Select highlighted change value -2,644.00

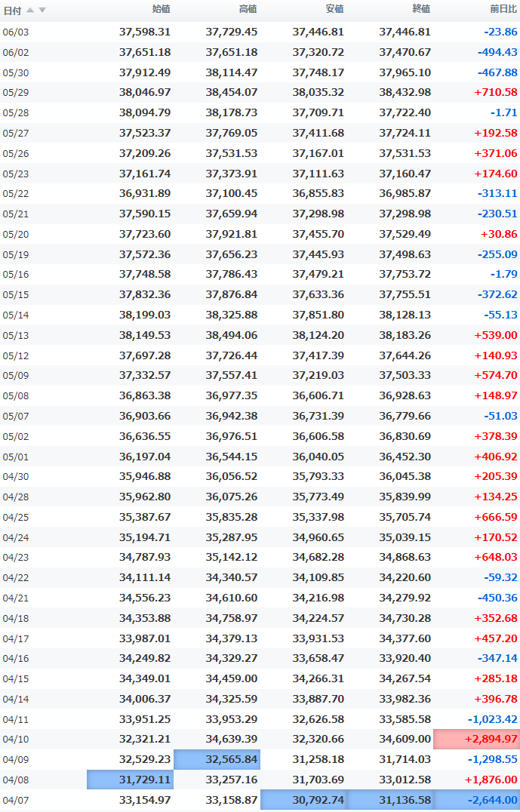[x=476, y=800]
